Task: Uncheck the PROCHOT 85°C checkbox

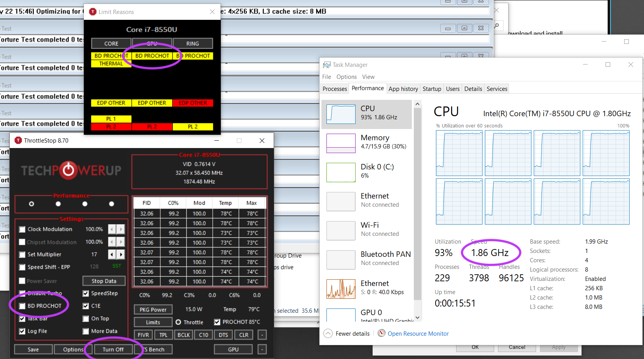Action: pos(217,322)
